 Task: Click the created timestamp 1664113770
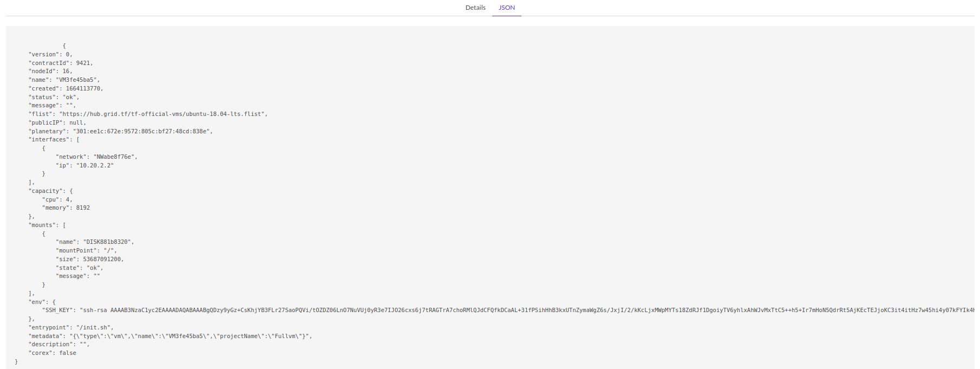83,89
